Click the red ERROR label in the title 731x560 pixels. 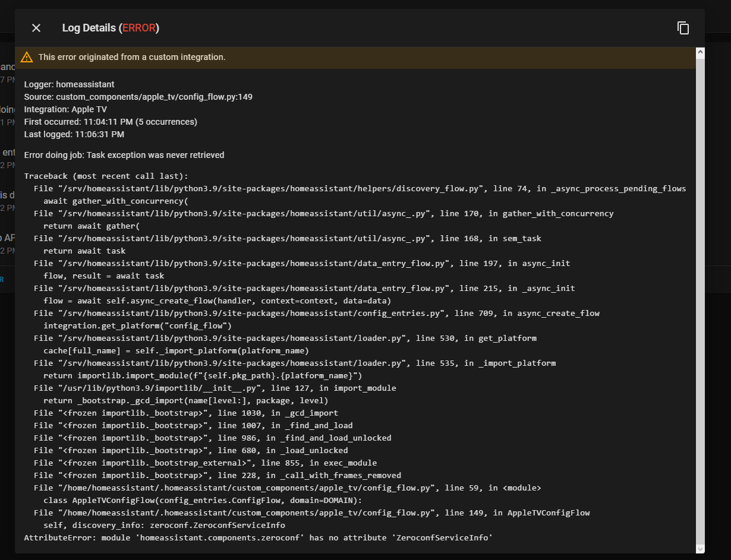point(140,27)
